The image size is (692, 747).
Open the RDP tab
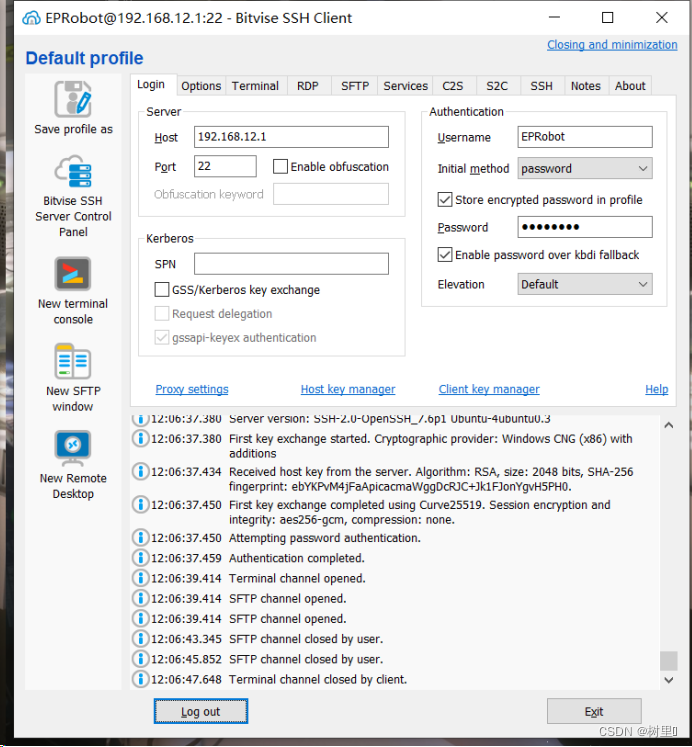coord(308,86)
